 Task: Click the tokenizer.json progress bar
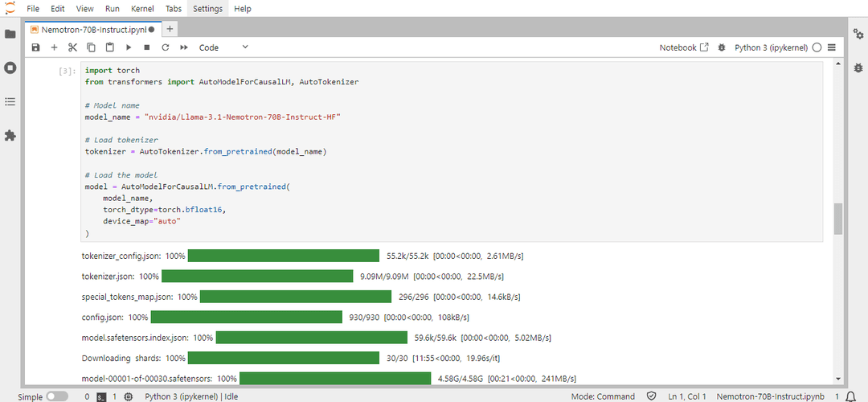pos(257,277)
